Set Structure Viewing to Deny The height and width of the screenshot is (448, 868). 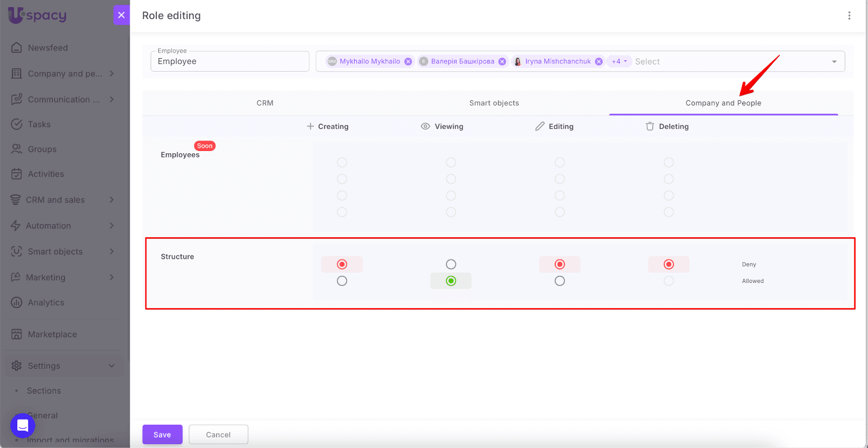click(451, 264)
